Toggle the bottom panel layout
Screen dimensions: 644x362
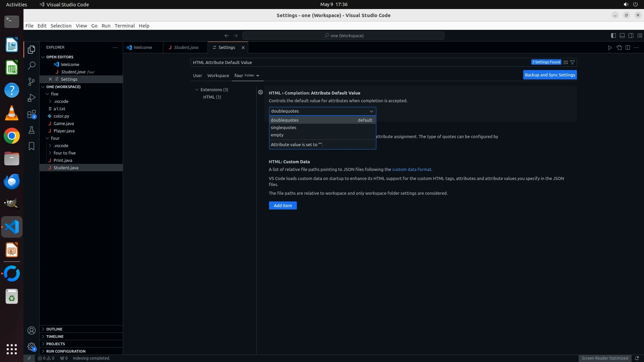[x=622, y=36]
